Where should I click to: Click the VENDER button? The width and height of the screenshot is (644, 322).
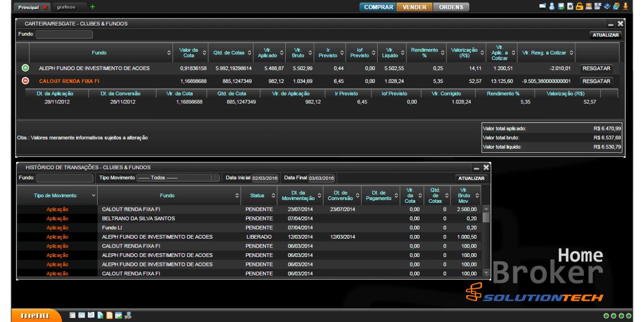[x=414, y=7]
